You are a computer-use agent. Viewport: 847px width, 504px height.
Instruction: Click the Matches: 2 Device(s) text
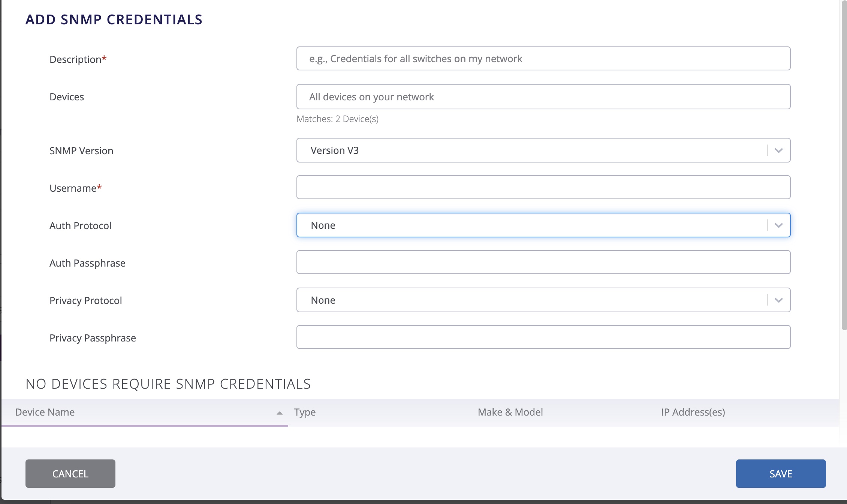[337, 119]
